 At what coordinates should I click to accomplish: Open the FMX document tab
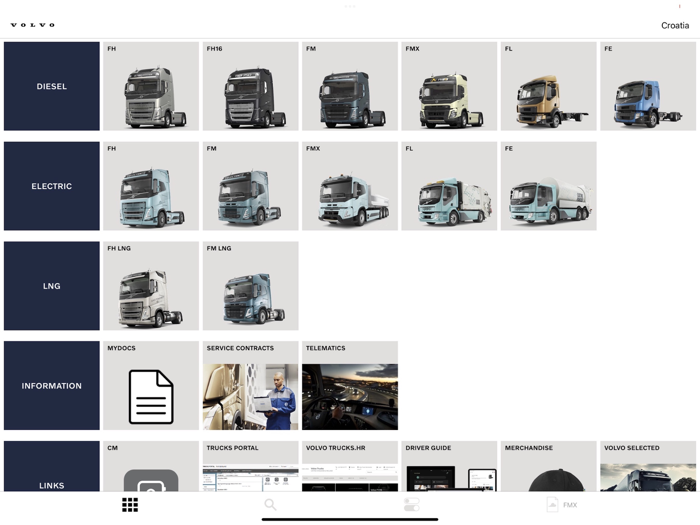[562, 505]
